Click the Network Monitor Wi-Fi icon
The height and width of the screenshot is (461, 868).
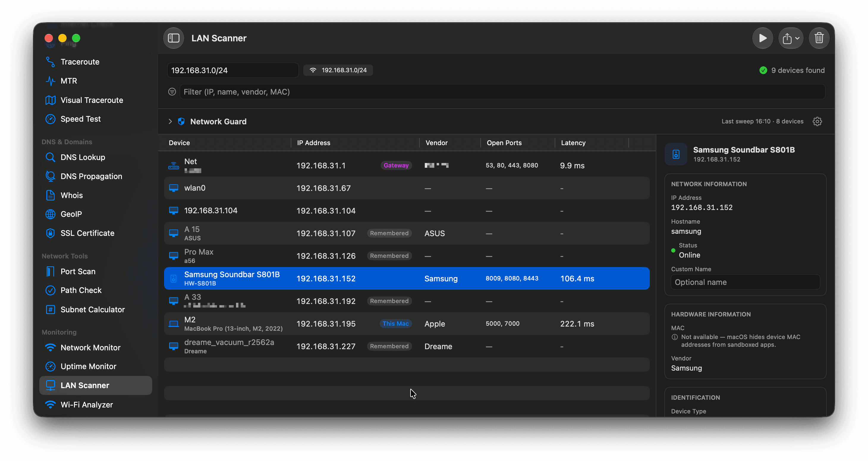pyautogui.click(x=50, y=347)
